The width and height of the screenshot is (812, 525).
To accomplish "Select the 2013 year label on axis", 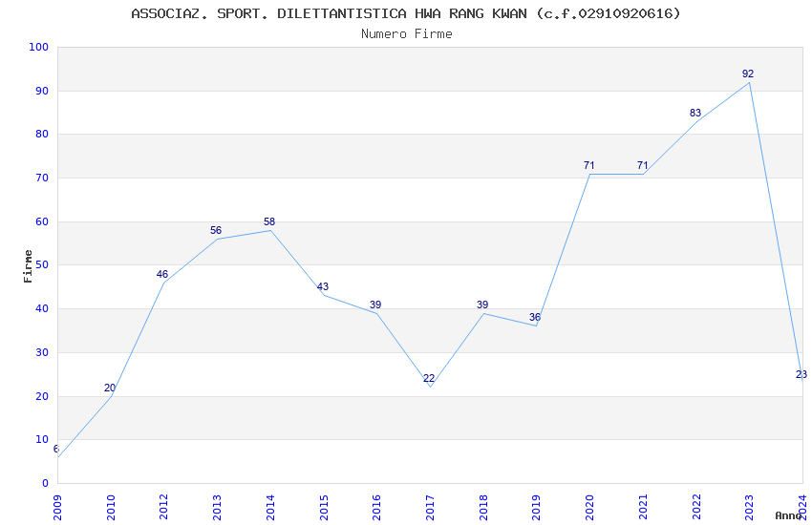I will click(217, 508).
